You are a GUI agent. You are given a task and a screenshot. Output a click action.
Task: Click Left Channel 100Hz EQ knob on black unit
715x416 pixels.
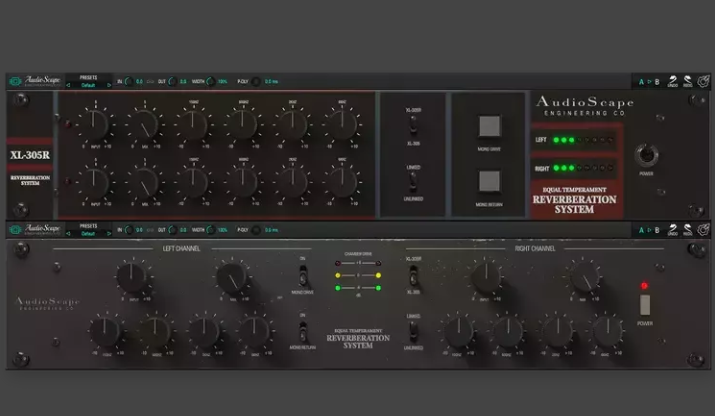pyautogui.click(x=105, y=332)
